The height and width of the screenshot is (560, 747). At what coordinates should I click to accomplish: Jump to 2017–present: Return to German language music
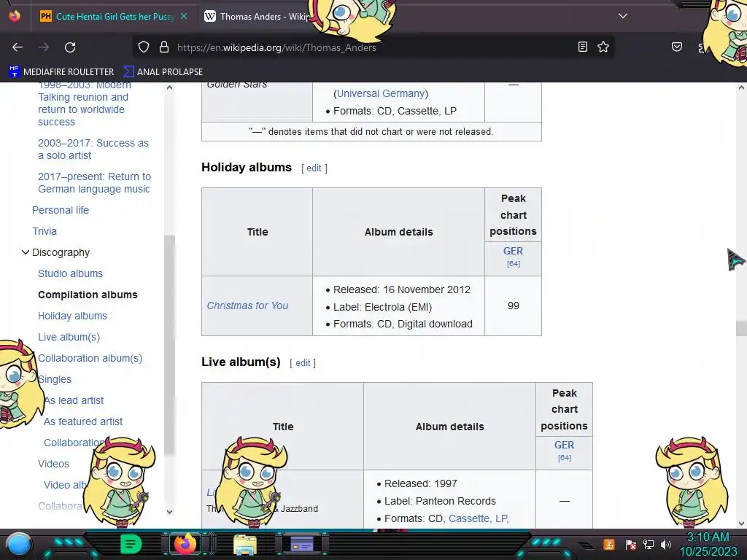pos(94,183)
